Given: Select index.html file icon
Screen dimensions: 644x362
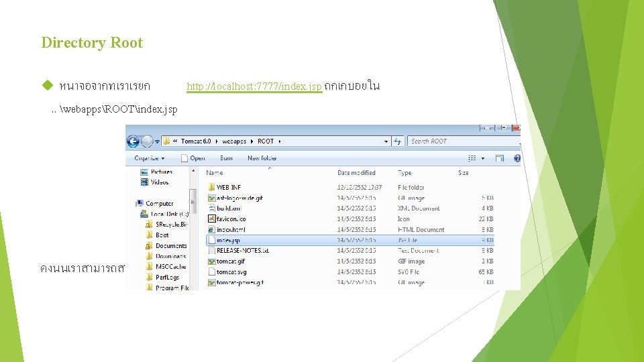Looking at the screenshot, I should [x=211, y=229].
